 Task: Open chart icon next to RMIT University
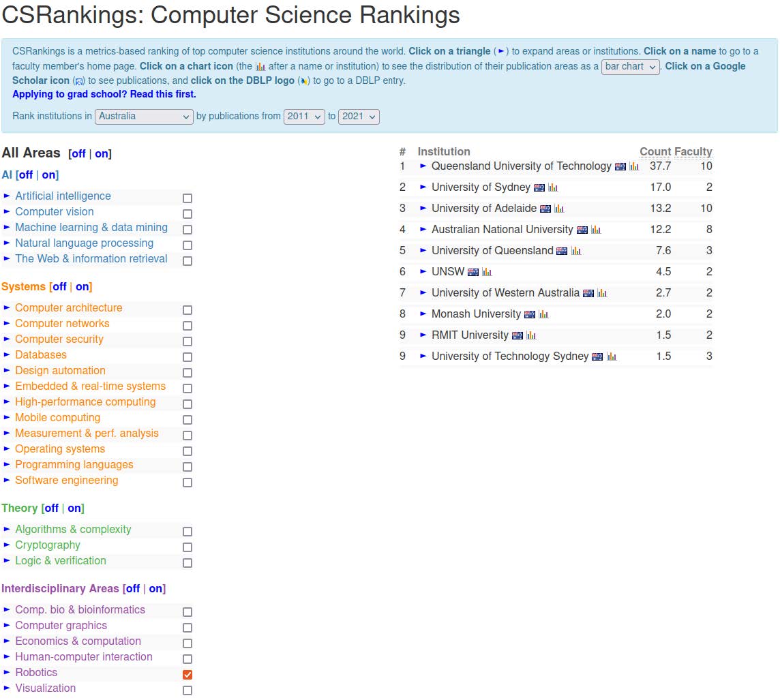[x=531, y=335]
